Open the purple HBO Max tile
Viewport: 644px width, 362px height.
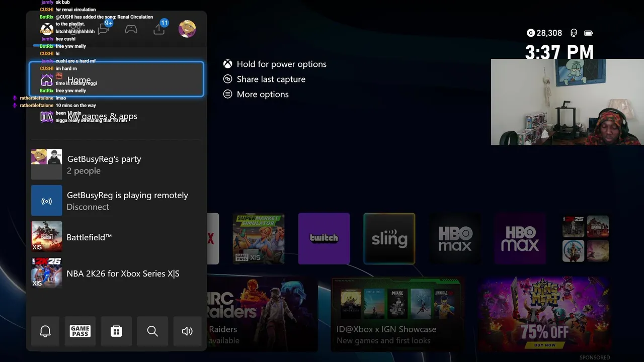(520, 238)
